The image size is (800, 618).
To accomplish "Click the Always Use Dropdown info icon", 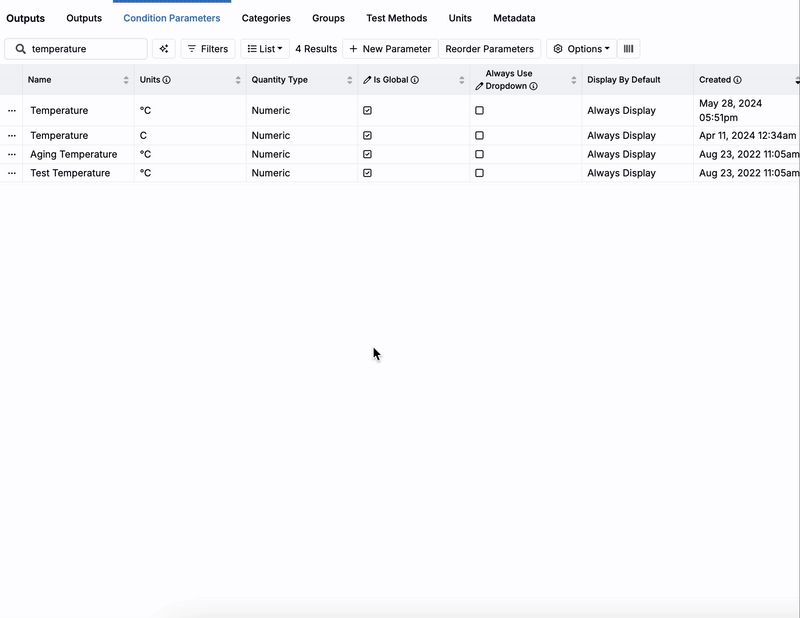I will pyautogui.click(x=533, y=86).
